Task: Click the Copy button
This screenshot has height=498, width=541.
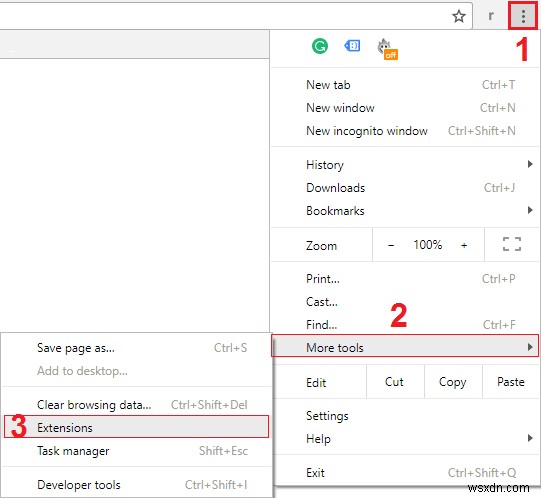Action: point(453,382)
